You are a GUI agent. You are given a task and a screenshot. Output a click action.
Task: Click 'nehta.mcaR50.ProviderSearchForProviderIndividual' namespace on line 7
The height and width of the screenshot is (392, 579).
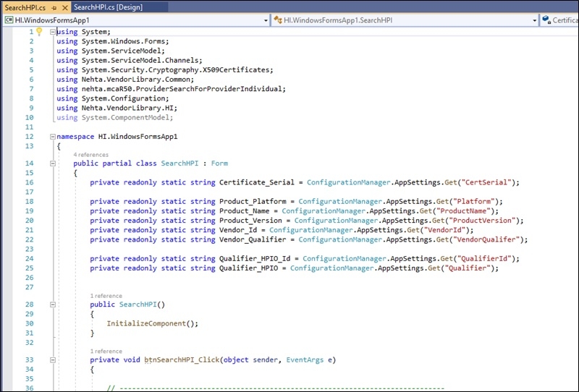point(182,89)
